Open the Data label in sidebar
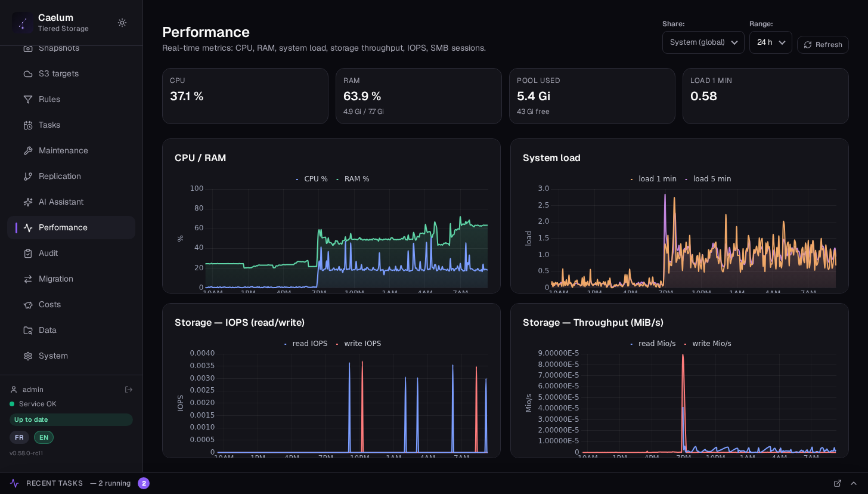The width and height of the screenshot is (868, 494). pos(48,330)
